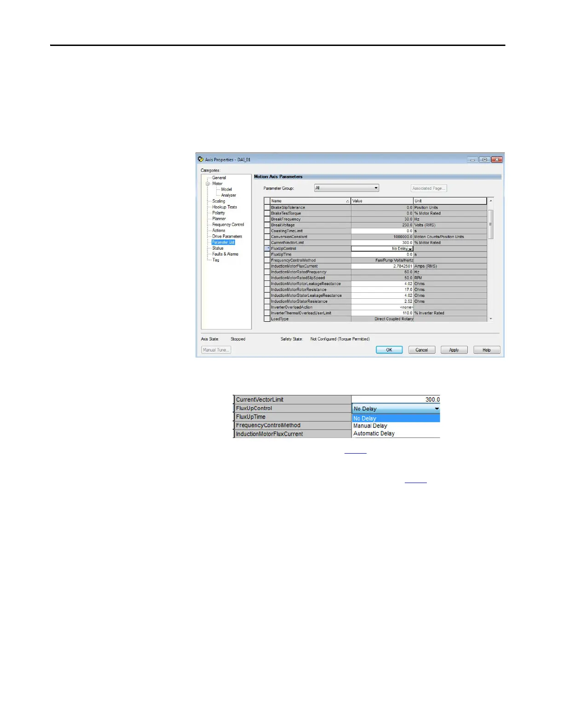
Task: Open the Tag category
Action: (216, 260)
